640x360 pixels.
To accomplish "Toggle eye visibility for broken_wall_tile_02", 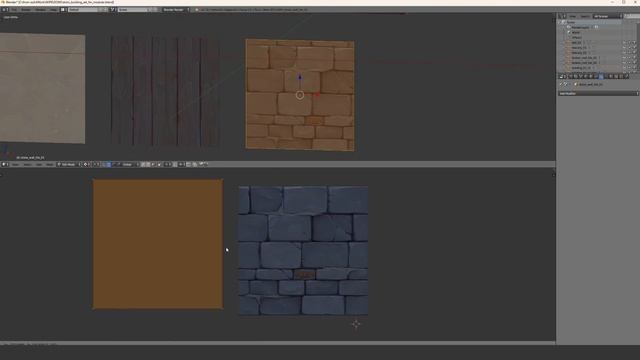I will click(x=624, y=63).
